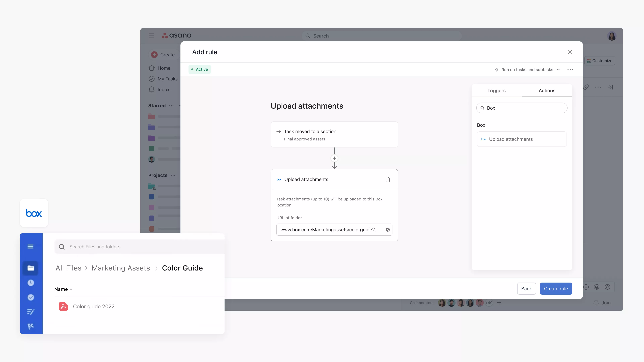The height and width of the screenshot is (362, 644).
Task: Click the delete trash icon on Upload attachments
Action: click(387, 179)
